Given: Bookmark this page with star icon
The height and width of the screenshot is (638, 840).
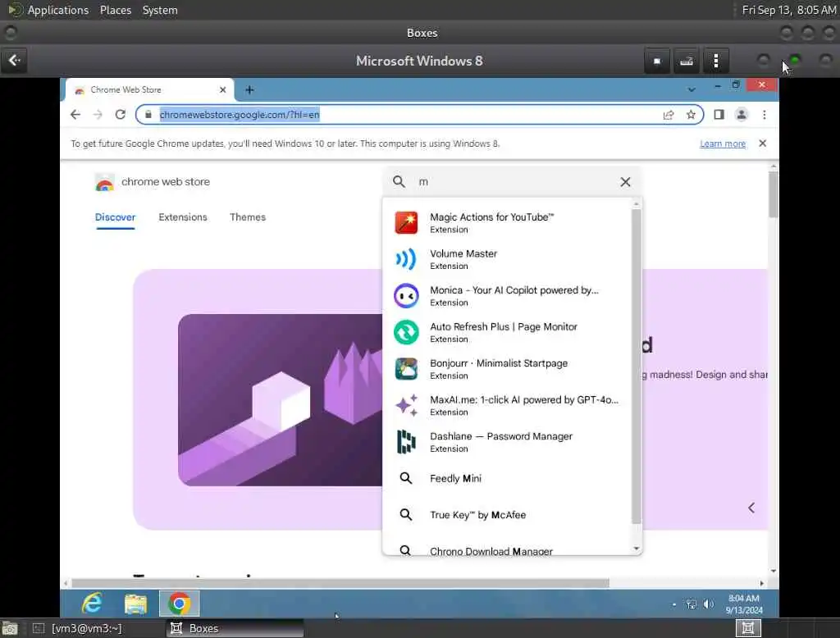Looking at the screenshot, I should pyautogui.click(x=691, y=115).
